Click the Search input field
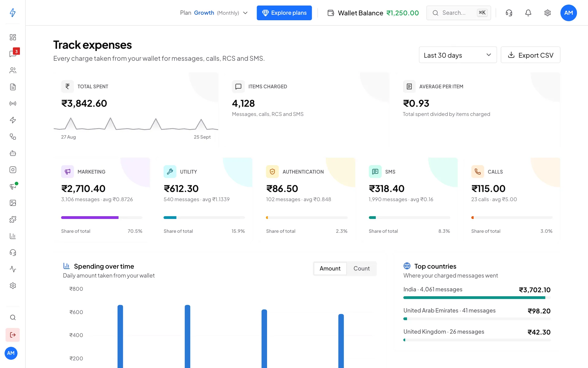 tap(458, 13)
